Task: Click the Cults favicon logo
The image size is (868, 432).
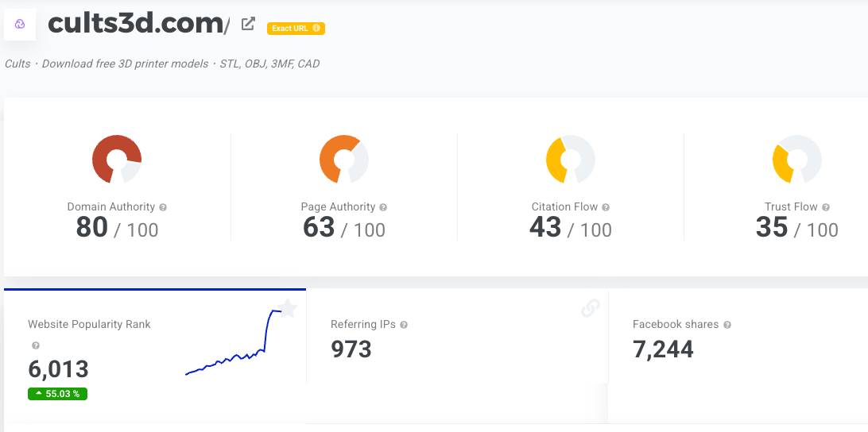Action: pos(20,24)
